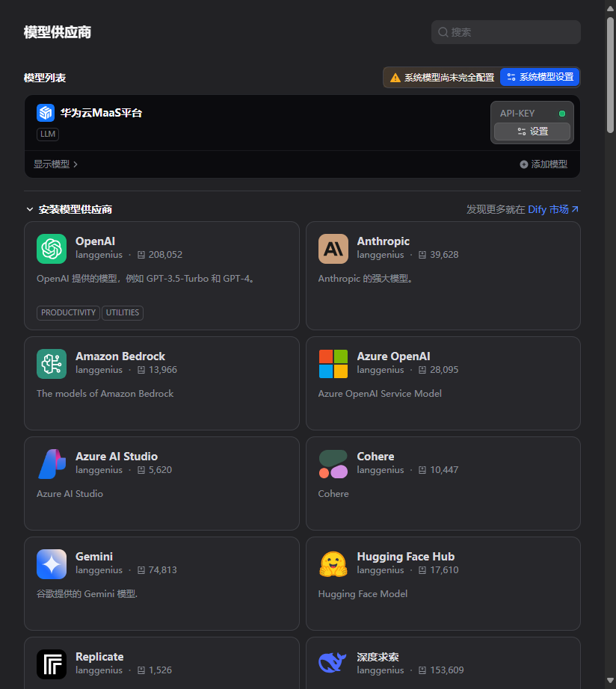Open the Anthropic provider title
Viewport: 616px width, 689px height.
coord(383,241)
